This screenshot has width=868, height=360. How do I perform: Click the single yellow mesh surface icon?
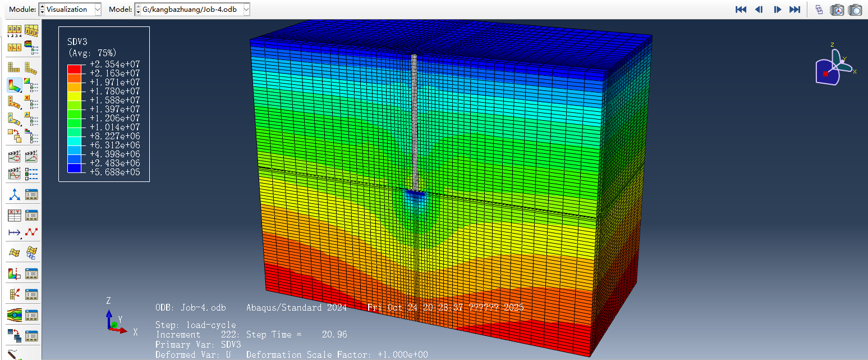pyautogui.click(x=14, y=253)
